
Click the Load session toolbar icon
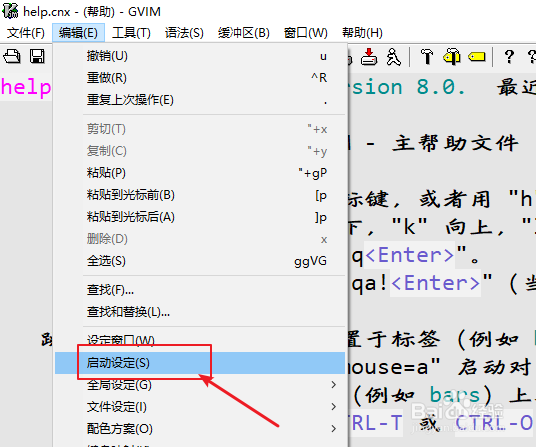pyautogui.click(x=369, y=57)
